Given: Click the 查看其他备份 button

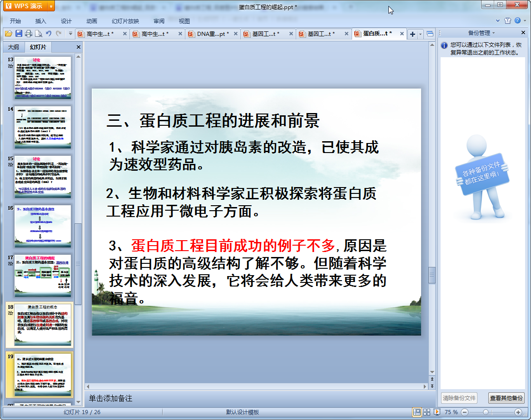Looking at the screenshot, I should point(506,398).
